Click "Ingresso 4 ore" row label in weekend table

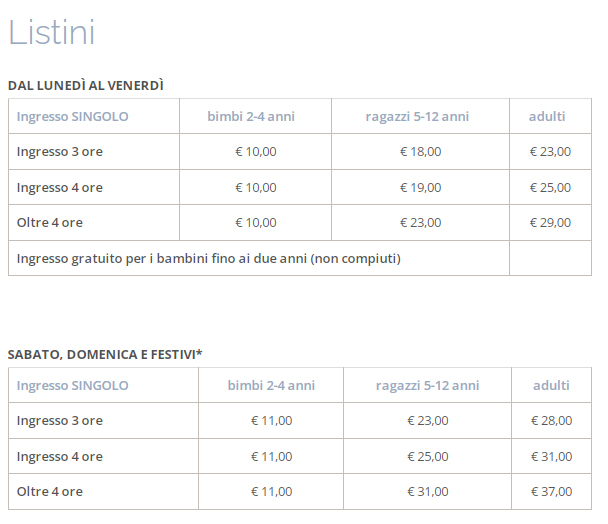coord(60,456)
